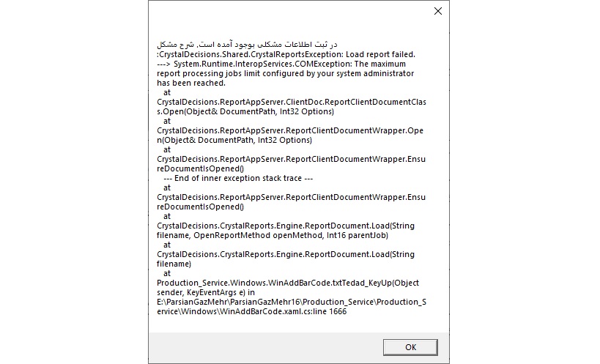The image size is (600, 364).
Task: Close the error dialog with the X
Action: [438, 11]
